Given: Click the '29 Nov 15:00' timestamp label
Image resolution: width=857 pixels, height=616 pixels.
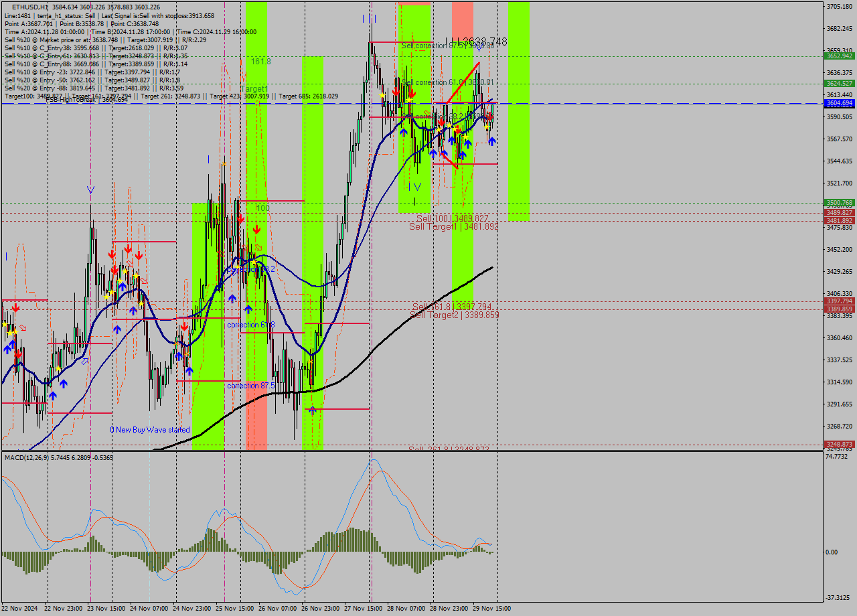Looking at the screenshot, I should tap(493, 608).
